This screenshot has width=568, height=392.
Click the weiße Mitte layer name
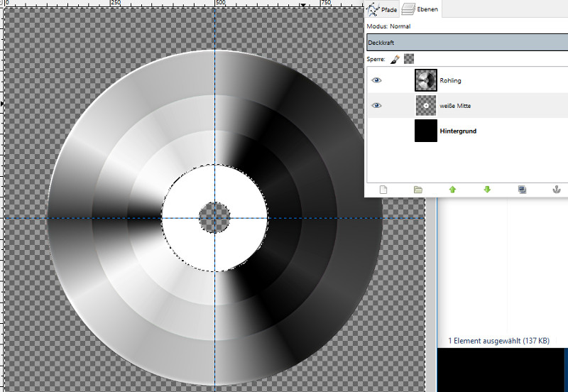coord(455,106)
